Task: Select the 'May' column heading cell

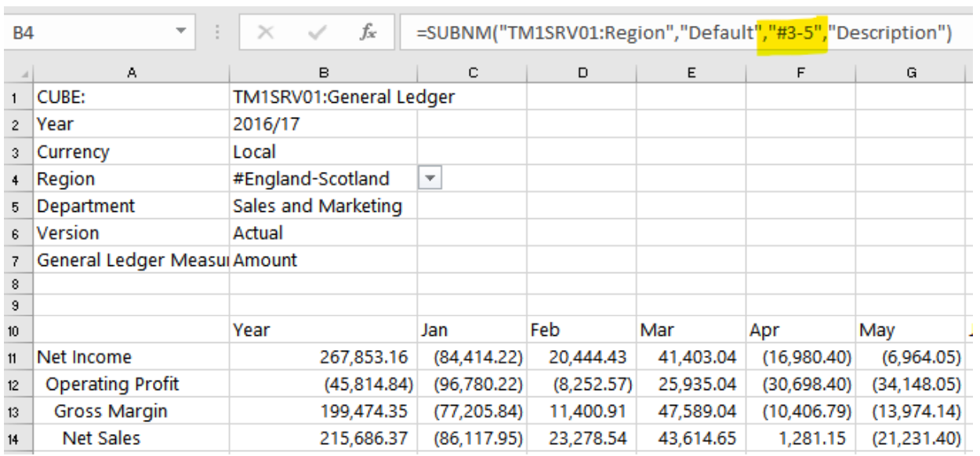Action: point(910,330)
